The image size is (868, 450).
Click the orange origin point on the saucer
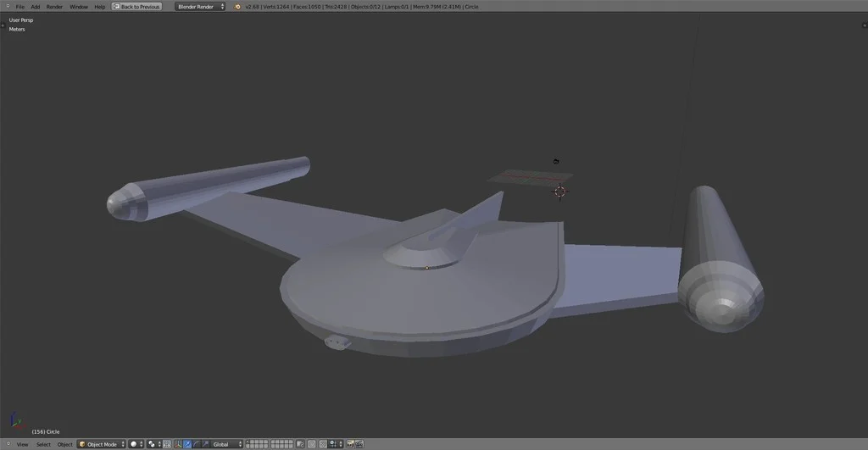(427, 268)
